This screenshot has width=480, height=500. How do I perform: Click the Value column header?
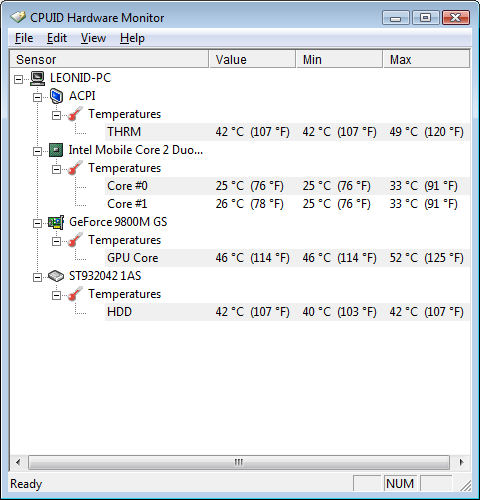tap(252, 59)
